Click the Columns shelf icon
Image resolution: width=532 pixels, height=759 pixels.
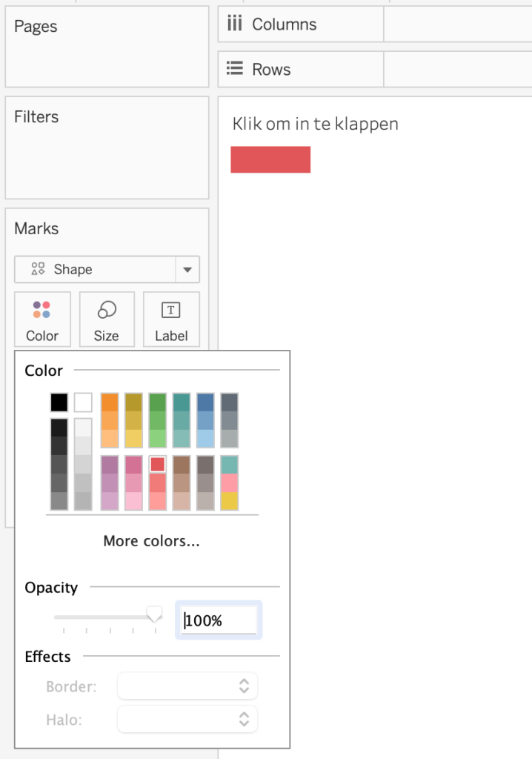(x=235, y=24)
